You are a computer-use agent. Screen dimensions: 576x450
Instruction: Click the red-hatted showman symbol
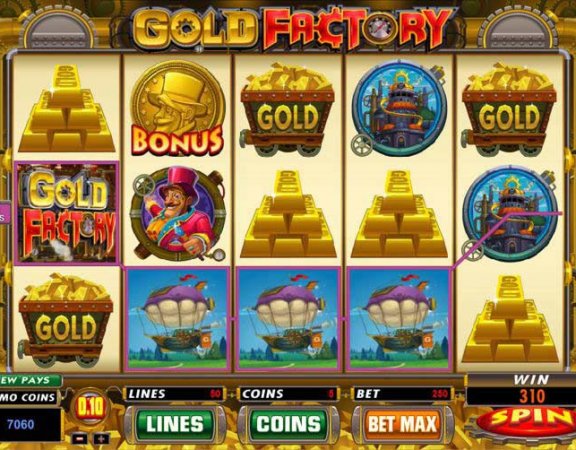178,214
